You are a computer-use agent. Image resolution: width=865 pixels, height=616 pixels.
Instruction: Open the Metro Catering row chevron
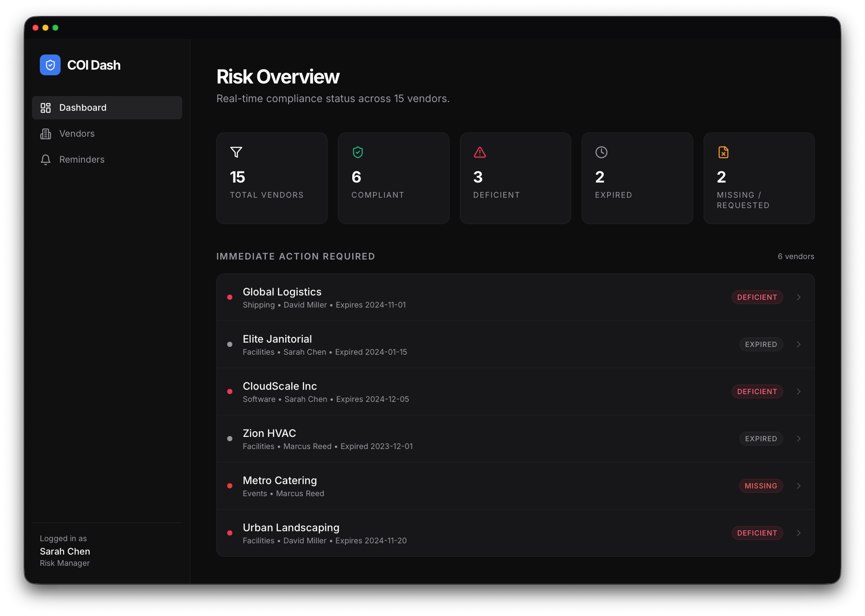click(x=798, y=486)
